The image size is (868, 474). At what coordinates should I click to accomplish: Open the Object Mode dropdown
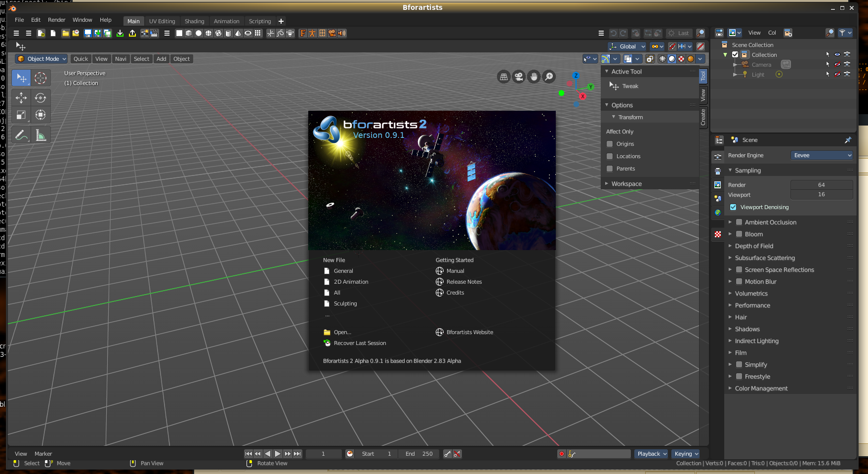(42, 59)
